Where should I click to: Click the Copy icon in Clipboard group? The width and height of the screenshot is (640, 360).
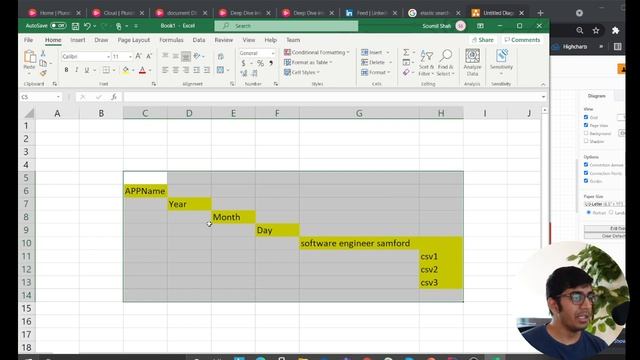click(x=43, y=63)
